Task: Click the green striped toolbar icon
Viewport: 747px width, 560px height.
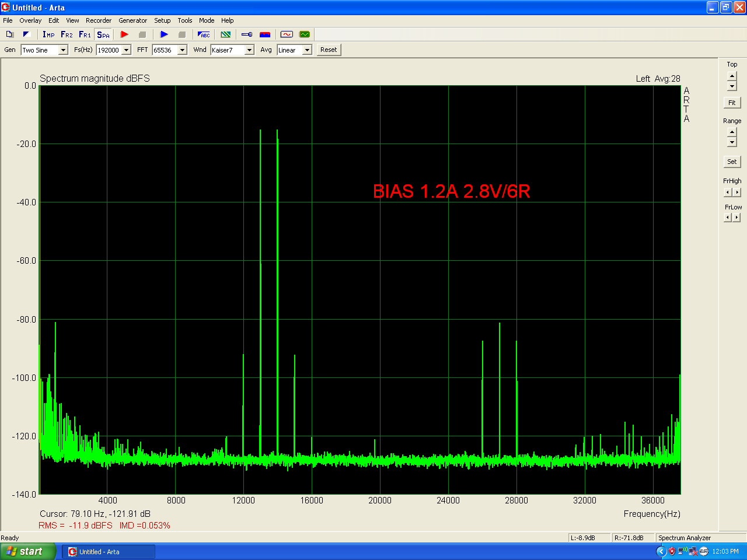Action: [x=226, y=34]
